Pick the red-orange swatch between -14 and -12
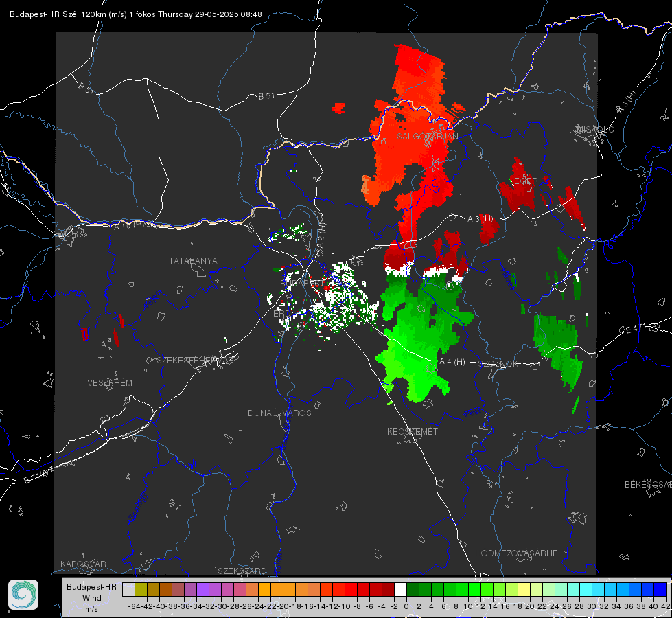Image resolution: width=672 pixels, height=618 pixels. tap(326, 589)
